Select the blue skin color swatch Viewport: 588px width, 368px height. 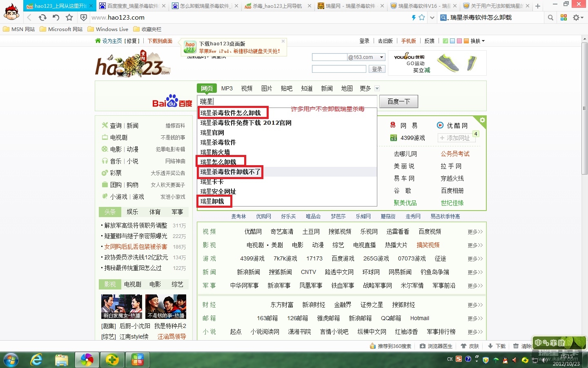(452, 41)
